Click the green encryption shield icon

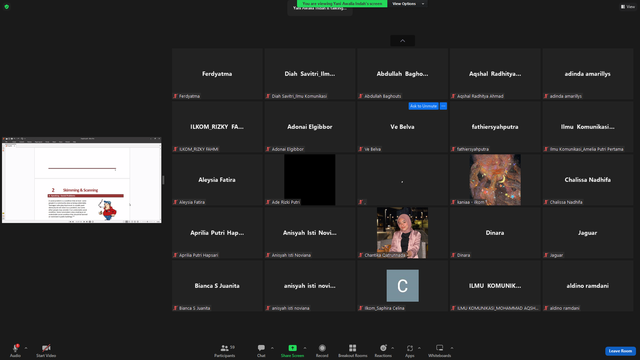pos(7,7)
